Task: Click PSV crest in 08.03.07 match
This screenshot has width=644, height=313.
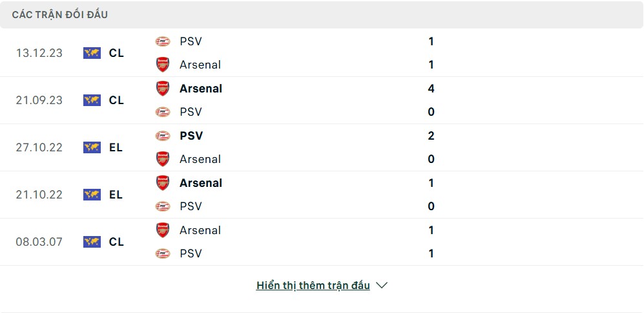Action: [163, 254]
